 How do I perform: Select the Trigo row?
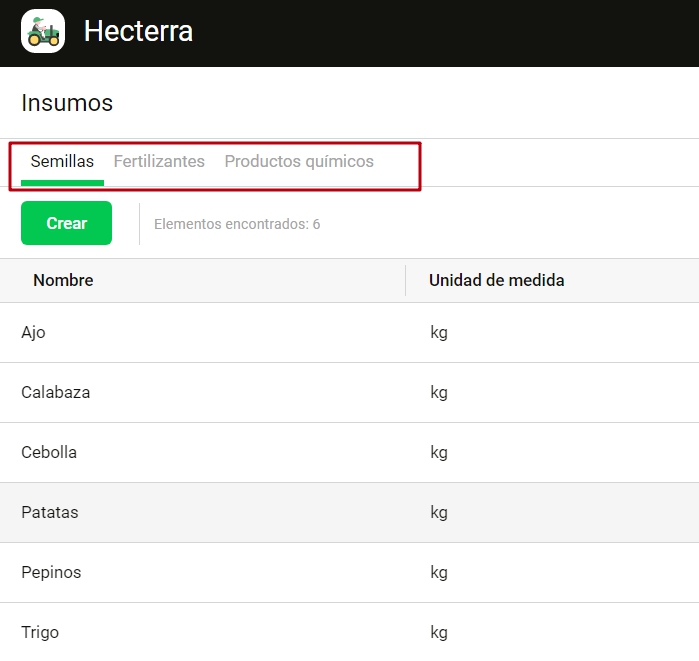(x=40, y=633)
